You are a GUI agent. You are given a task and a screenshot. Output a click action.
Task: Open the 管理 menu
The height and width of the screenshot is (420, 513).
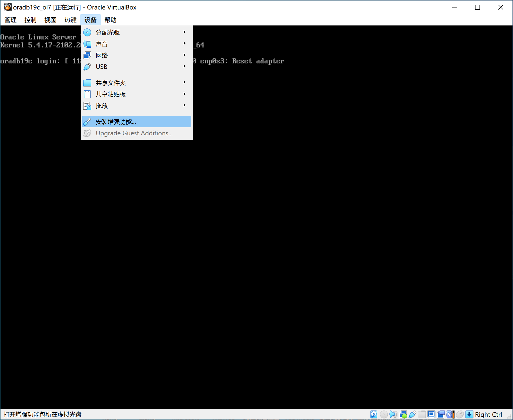pyautogui.click(x=10, y=20)
